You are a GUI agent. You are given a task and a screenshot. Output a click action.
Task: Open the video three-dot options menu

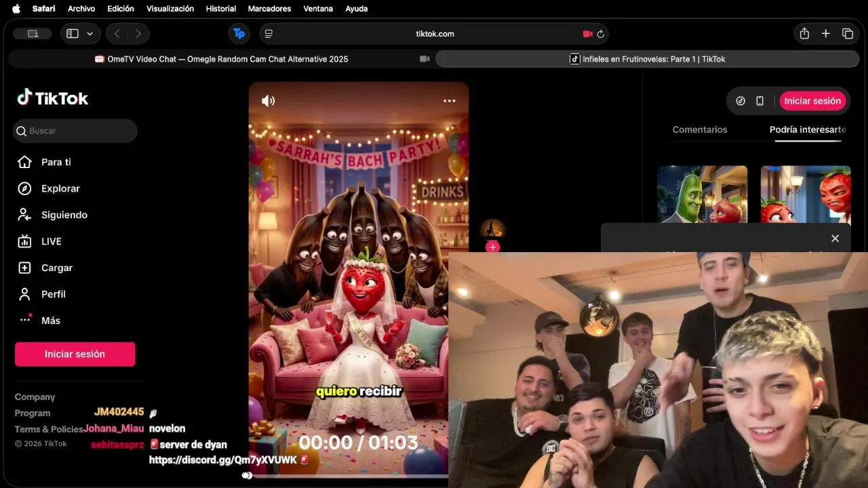click(449, 101)
